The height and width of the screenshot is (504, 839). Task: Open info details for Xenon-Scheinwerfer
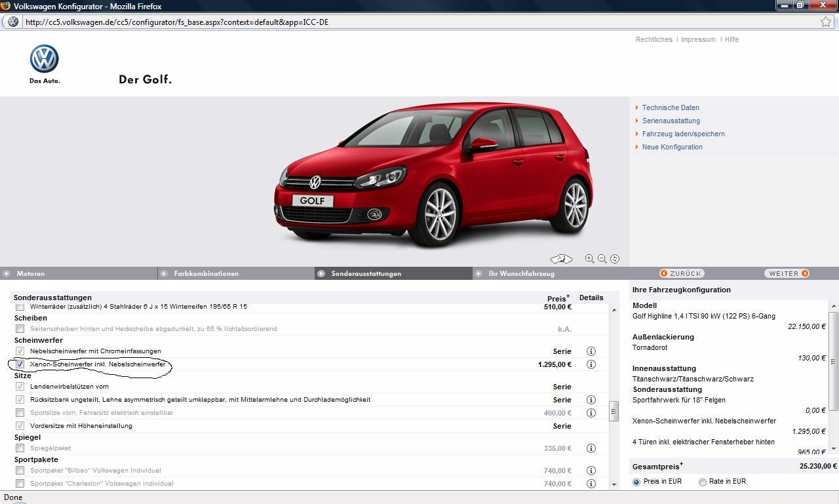point(591,364)
